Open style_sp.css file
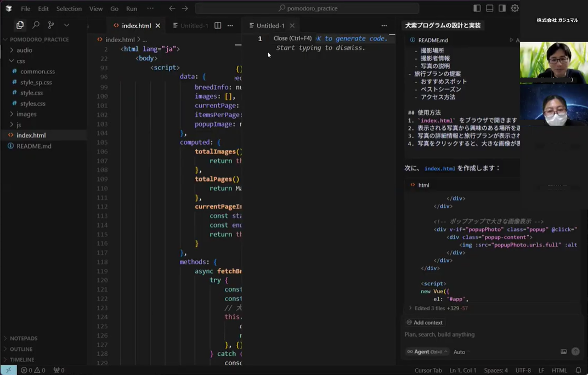 (36, 82)
